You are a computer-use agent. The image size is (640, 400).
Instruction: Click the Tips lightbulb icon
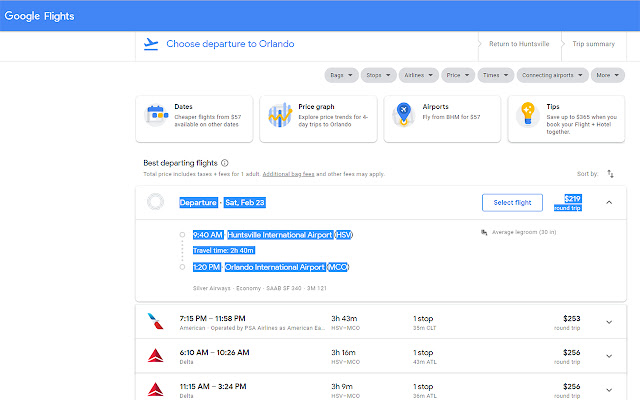(528, 114)
